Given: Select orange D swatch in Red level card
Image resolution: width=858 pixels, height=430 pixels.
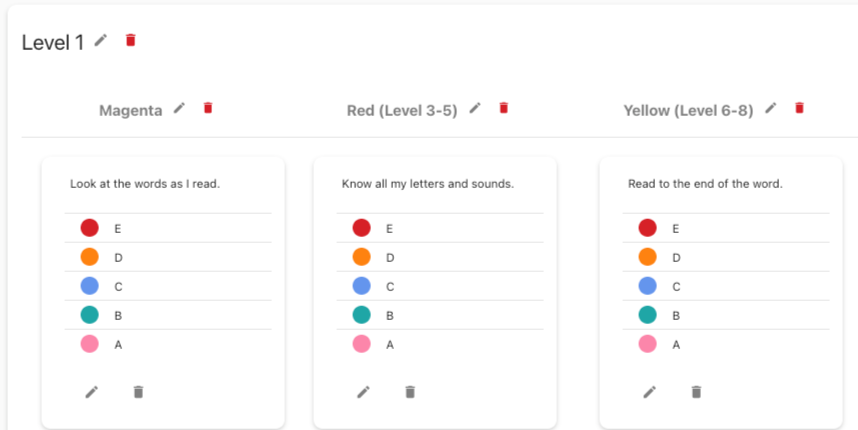Looking at the screenshot, I should pyautogui.click(x=362, y=257).
